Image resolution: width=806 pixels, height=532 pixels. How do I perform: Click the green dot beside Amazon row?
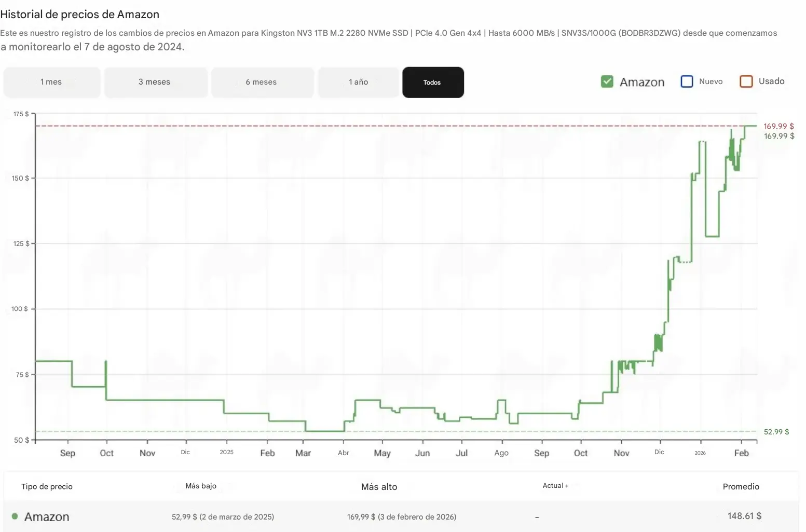click(x=15, y=516)
